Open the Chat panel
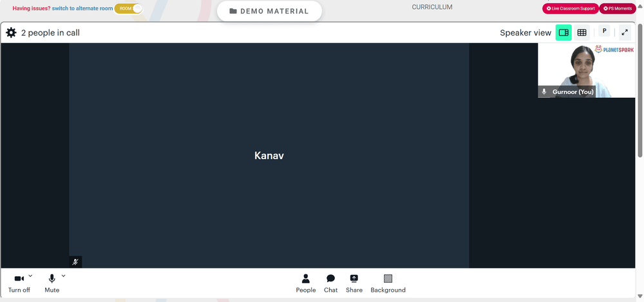The height and width of the screenshot is (302, 644). click(330, 283)
